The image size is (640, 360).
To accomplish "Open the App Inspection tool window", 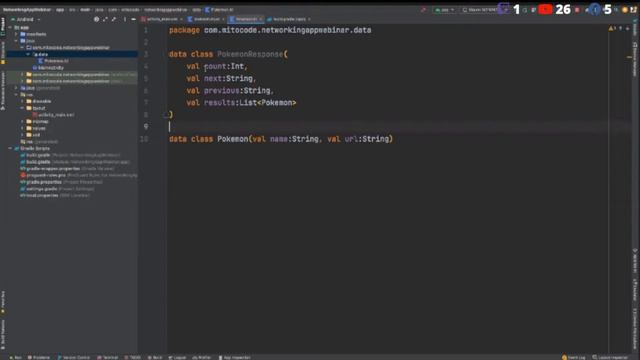I will click(235, 357).
